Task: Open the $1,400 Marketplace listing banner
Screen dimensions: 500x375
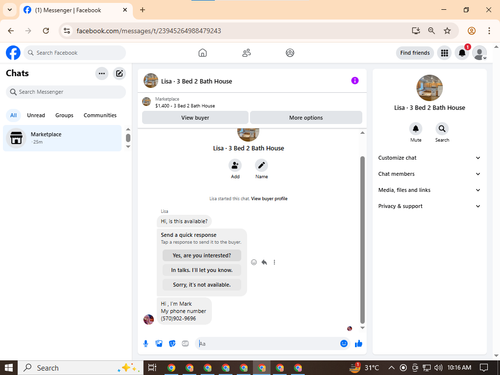Action: point(185,102)
